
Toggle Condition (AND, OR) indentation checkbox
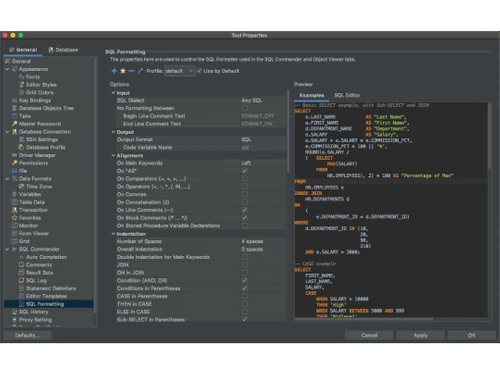point(245,281)
